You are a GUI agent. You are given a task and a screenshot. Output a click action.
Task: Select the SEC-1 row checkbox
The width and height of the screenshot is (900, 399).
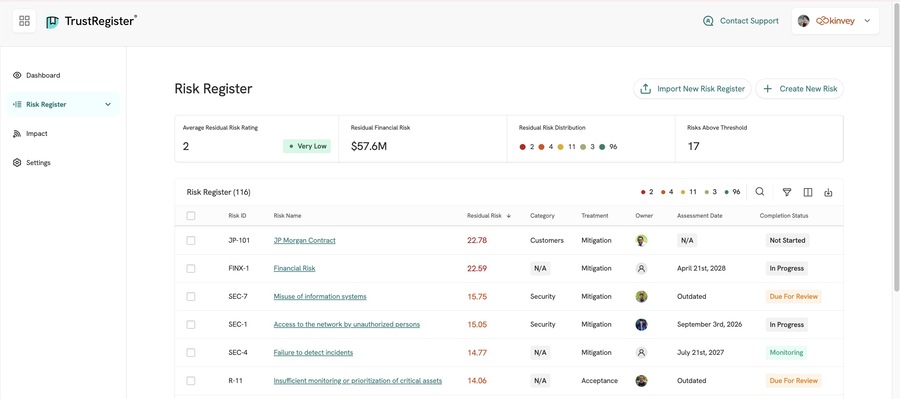coord(191,325)
